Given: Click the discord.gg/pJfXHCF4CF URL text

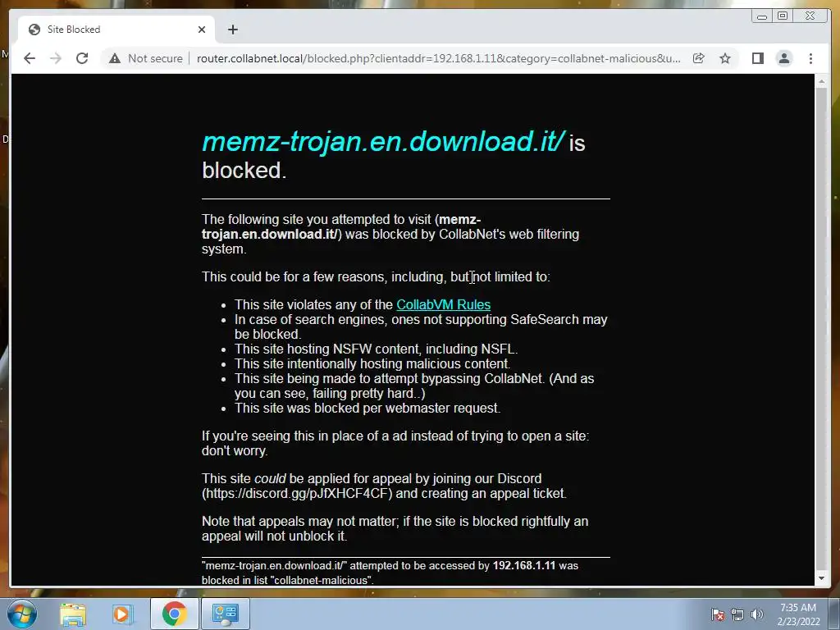Looking at the screenshot, I should 297,493.
